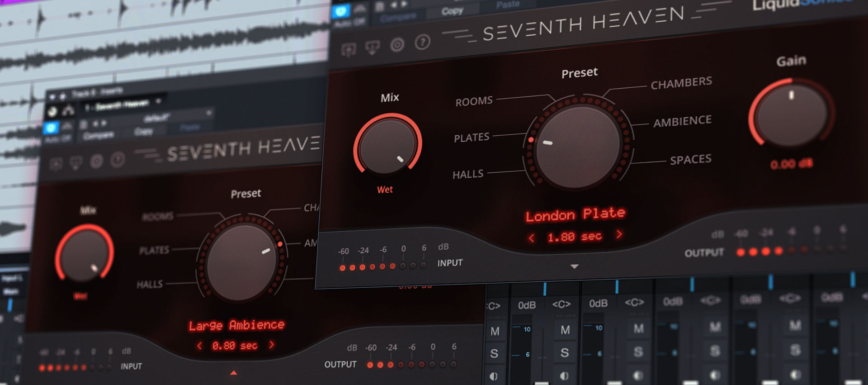
Task: Click Compare in the rear plugin header
Action: tap(98, 135)
